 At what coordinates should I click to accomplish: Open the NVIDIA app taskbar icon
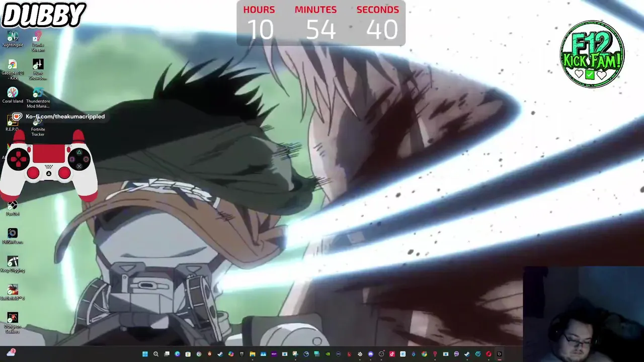pyautogui.click(x=328, y=354)
